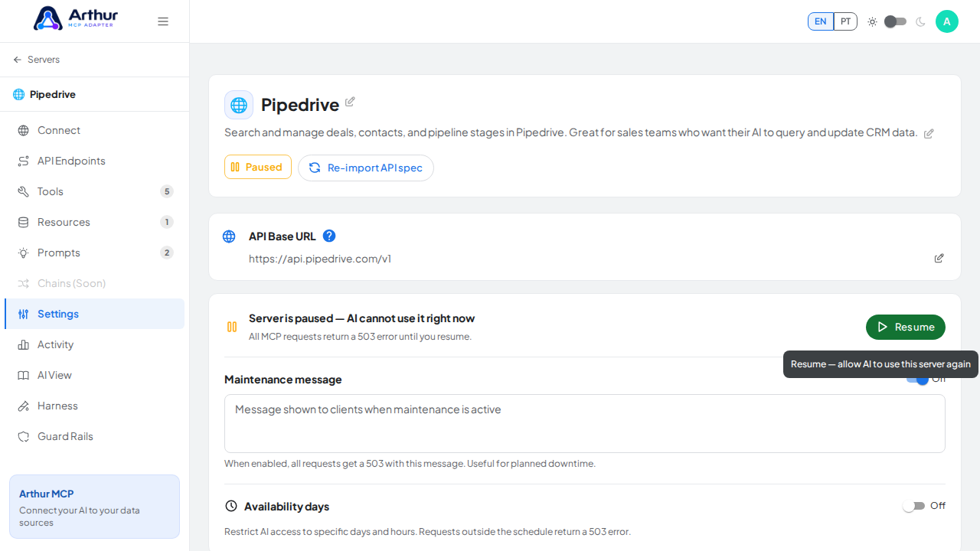Image resolution: width=980 pixels, height=551 pixels.
Task: Click the Pipedrive server name in sidebar
Action: point(53,94)
